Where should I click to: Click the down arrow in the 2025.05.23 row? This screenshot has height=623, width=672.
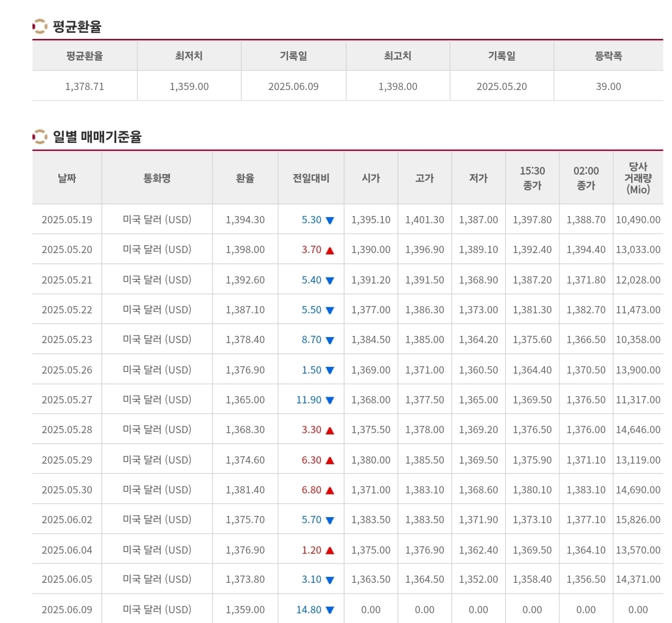(329, 341)
